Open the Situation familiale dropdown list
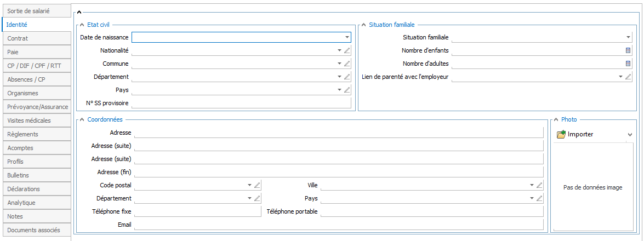644x241 pixels. (628, 37)
